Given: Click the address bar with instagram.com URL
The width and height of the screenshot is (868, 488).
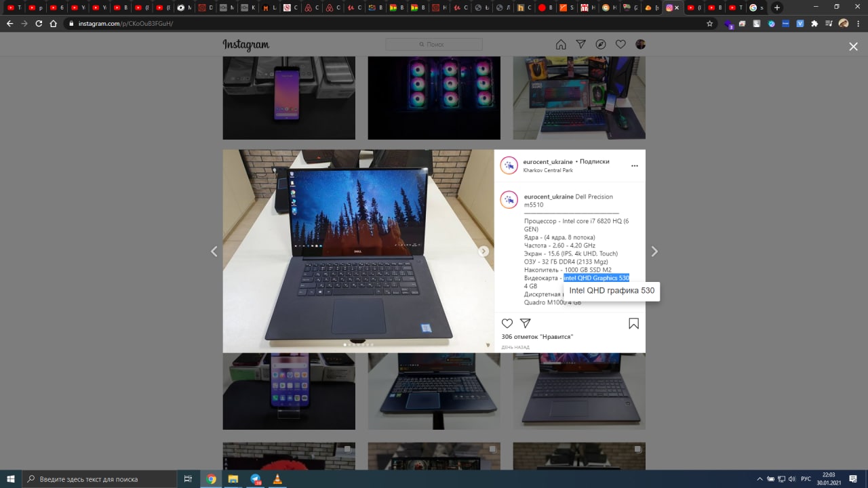Looking at the screenshot, I should point(390,23).
